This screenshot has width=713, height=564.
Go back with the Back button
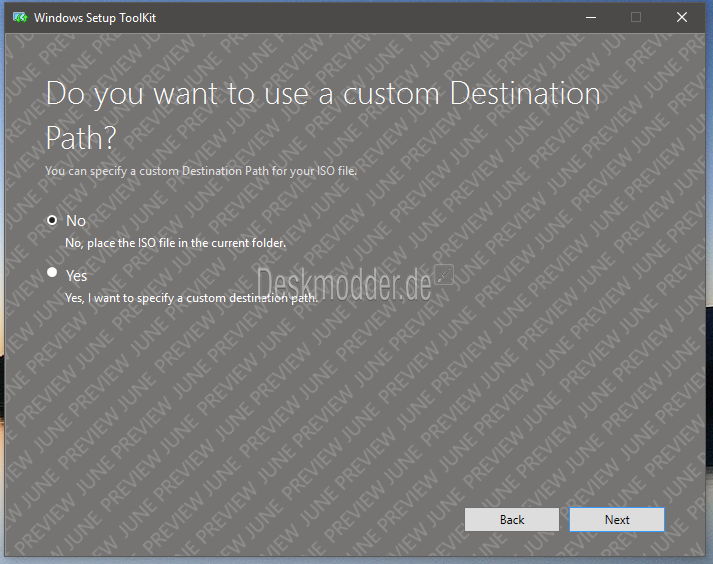pos(512,519)
